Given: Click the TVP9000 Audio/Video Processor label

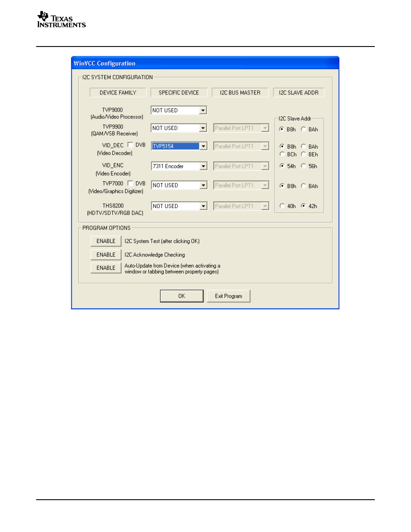Looking at the screenshot, I should point(117,113).
